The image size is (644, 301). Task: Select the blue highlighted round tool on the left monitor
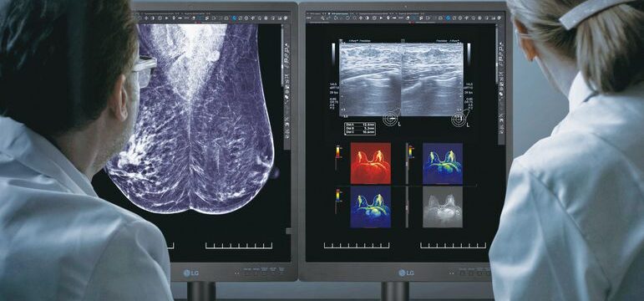(x=234, y=18)
